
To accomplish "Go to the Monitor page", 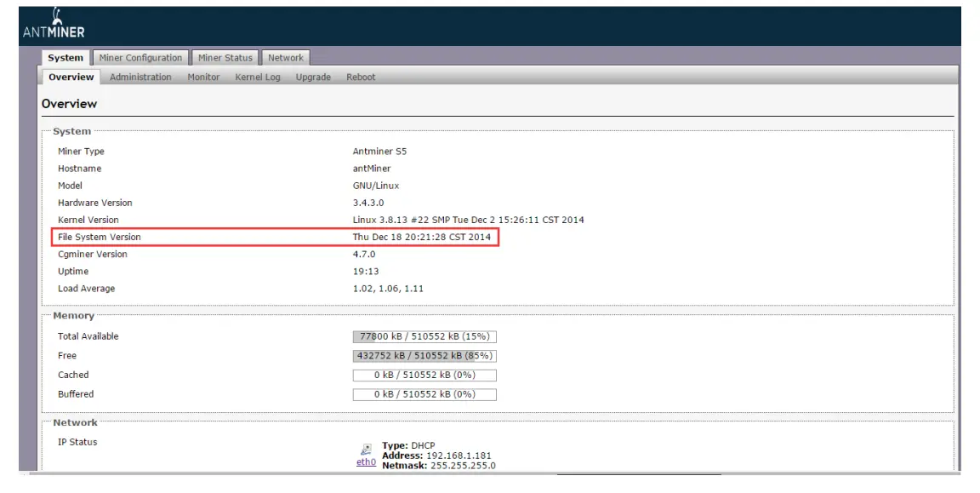I will tap(202, 77).
